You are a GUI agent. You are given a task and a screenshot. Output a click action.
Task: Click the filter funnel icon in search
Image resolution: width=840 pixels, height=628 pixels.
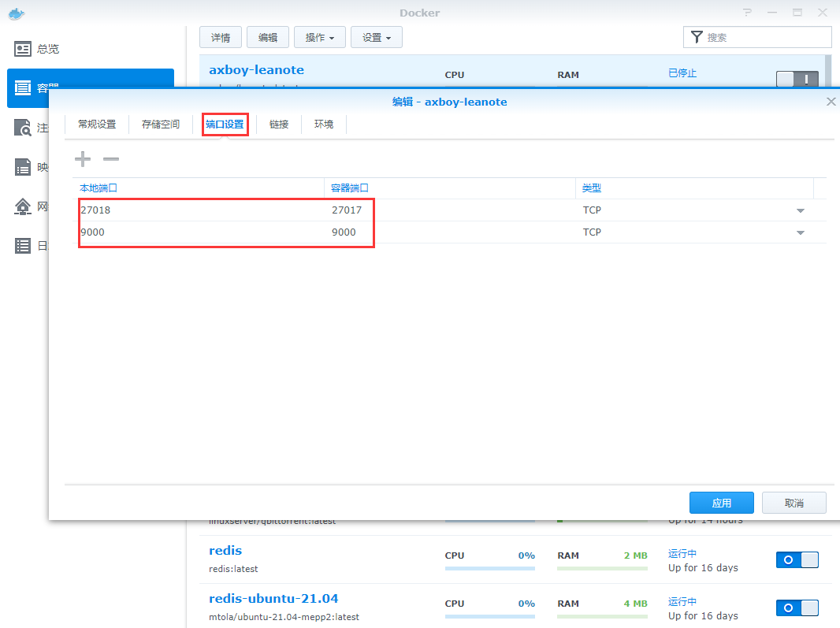click(x=697, y=37)
